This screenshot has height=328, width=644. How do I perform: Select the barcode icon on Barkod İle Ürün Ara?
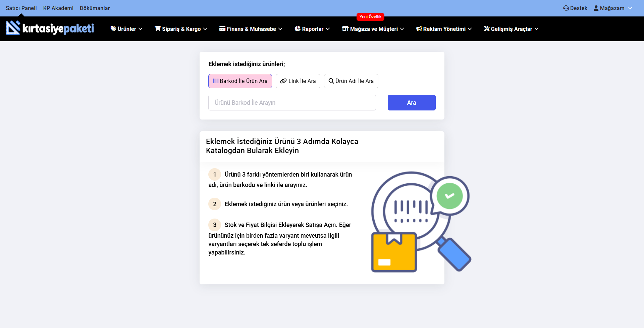[x=216, y=81]
